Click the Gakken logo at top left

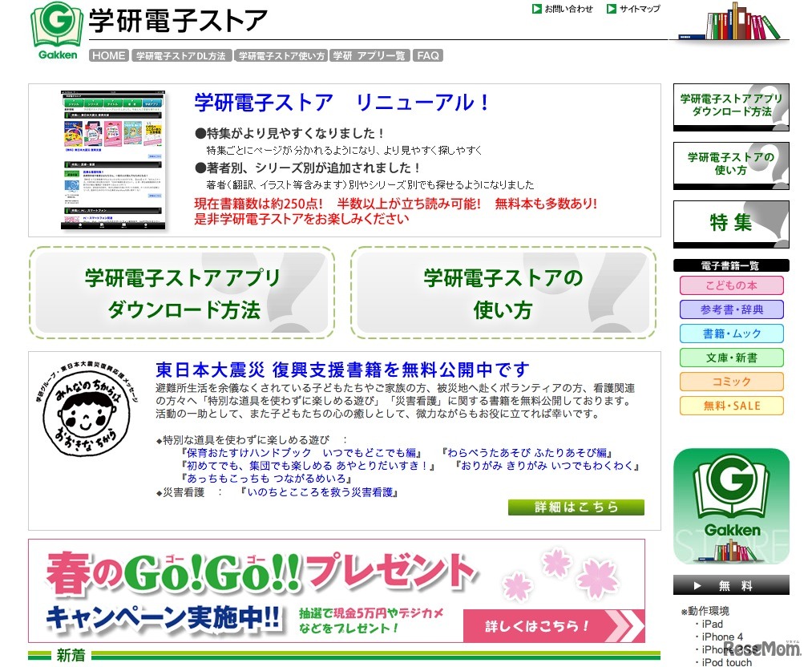(56, 31)
